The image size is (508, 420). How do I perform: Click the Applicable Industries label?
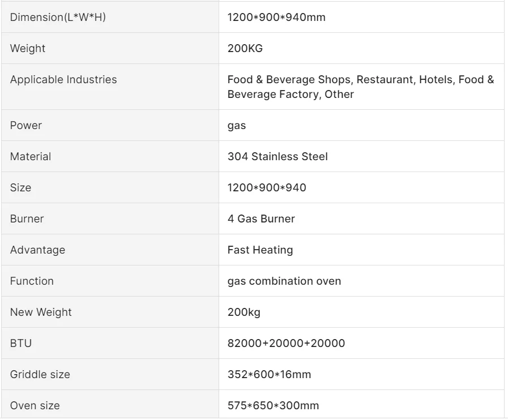tap(63, 79)
